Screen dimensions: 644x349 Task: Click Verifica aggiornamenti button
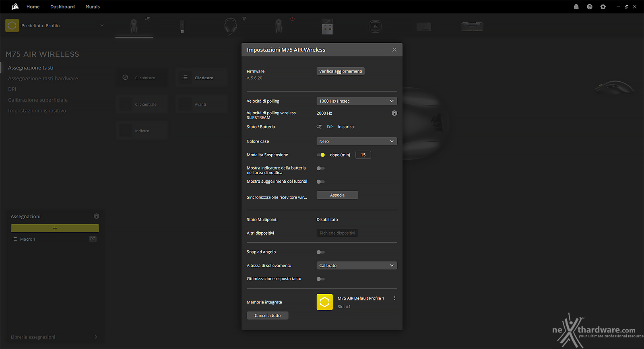tap(341, 71)
